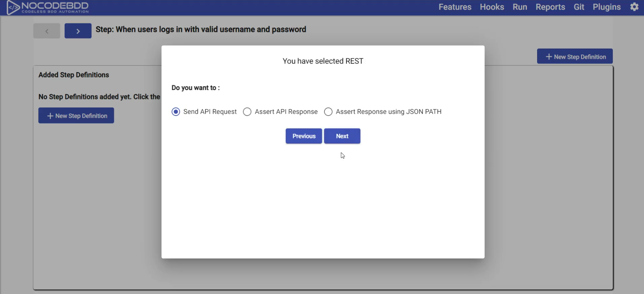Click the NOCODEBDD wordmark in the header
This screenshot has width=644, height=294.
tap(55, 5)
